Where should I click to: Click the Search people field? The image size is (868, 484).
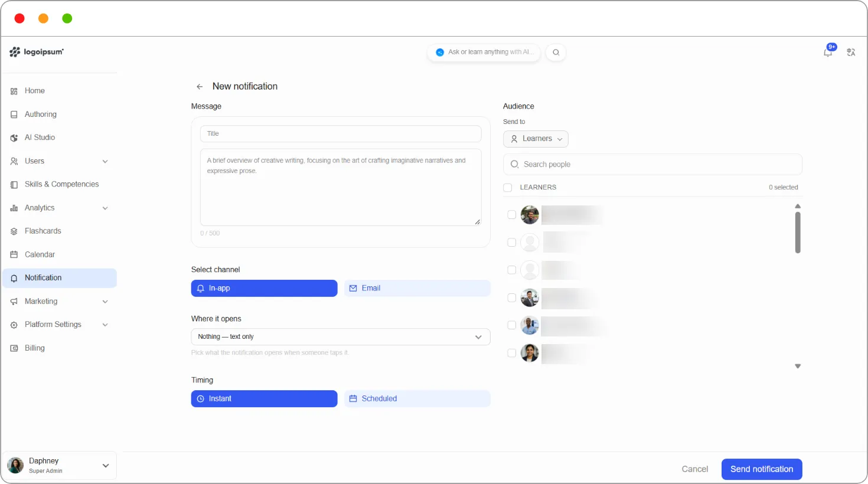pos(652,165)
